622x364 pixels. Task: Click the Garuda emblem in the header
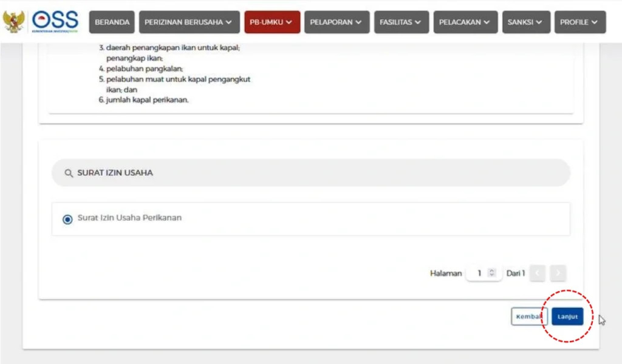click(x=13, y=21)
